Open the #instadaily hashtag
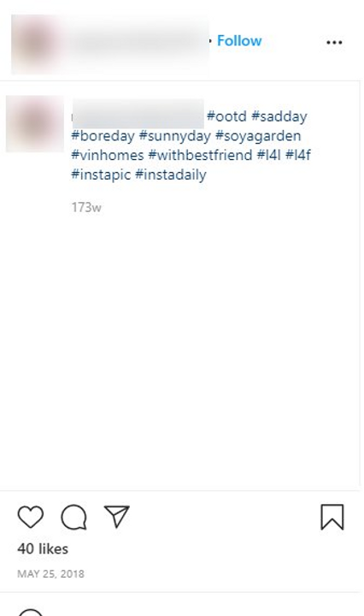The width and height of the screenshot is (364, 616). [x=171, y=175]
